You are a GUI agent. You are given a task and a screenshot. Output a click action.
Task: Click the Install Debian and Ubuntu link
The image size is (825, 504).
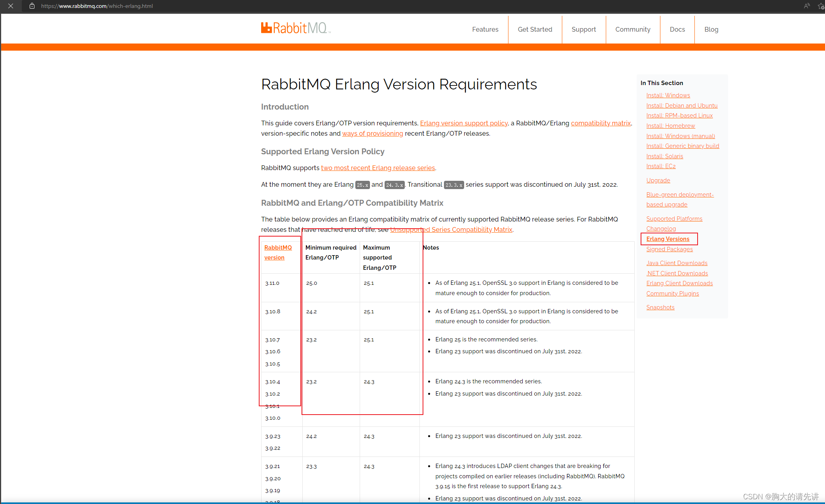[681, 106]
